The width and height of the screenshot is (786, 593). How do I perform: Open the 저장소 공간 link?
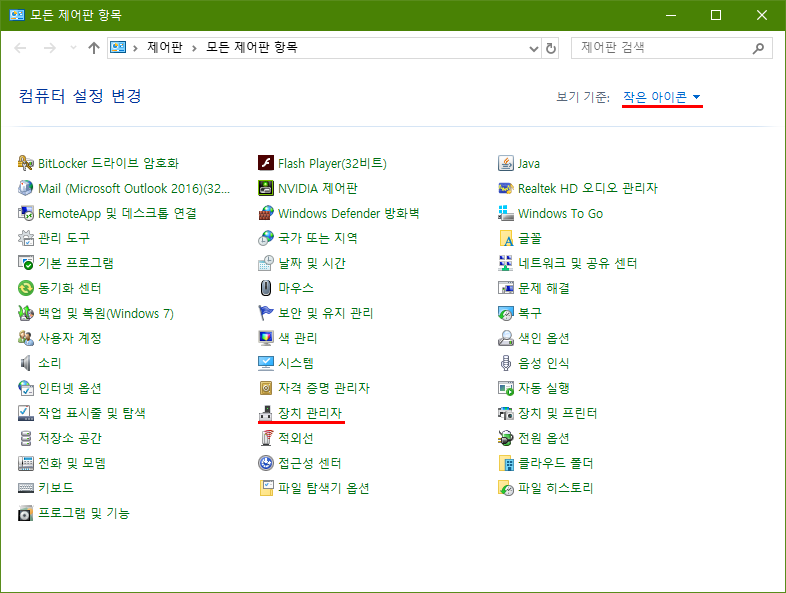click(70, 438)
